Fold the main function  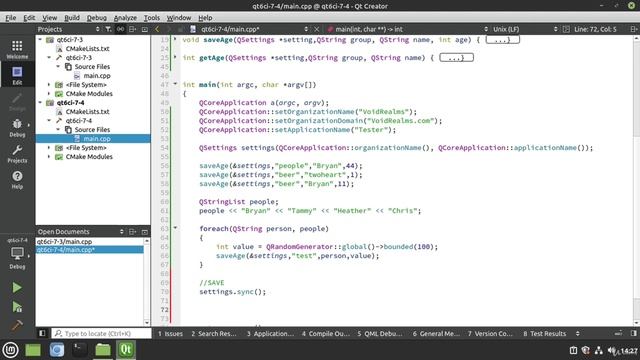[x=176, y=84]
